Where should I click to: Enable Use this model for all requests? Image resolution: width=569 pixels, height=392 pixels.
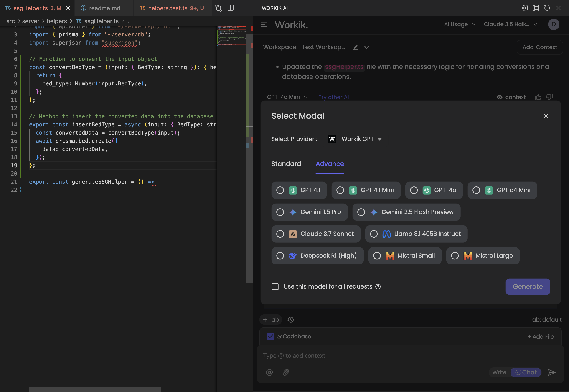tap(275, 287)
